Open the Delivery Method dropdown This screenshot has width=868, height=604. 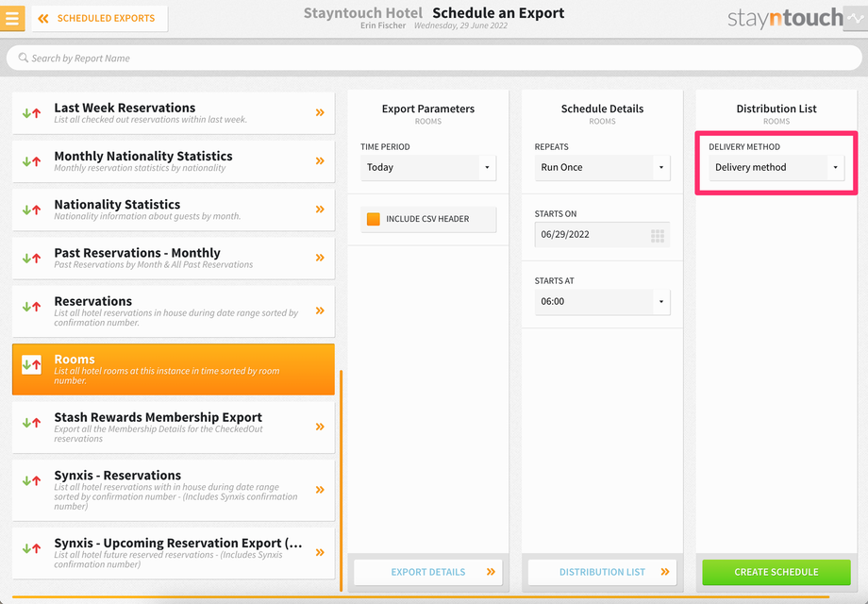pos(776,167)
